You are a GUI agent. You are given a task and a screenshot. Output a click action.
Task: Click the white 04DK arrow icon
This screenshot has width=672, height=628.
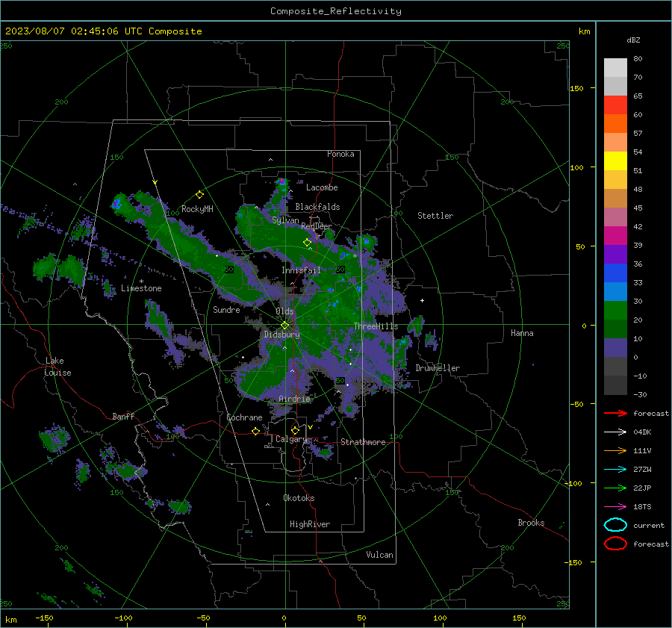click(x=615, y=432)
